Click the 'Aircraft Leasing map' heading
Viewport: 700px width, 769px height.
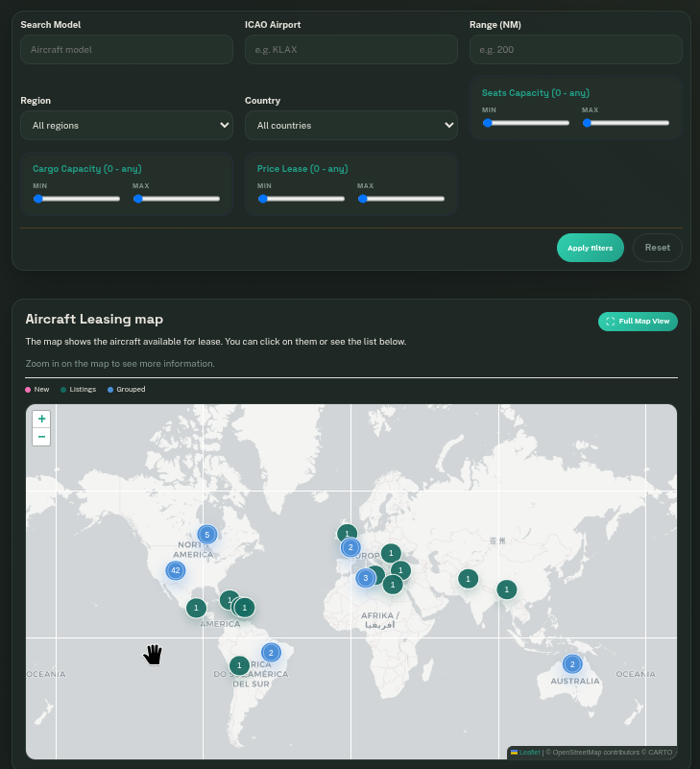(x=94, y=320)
